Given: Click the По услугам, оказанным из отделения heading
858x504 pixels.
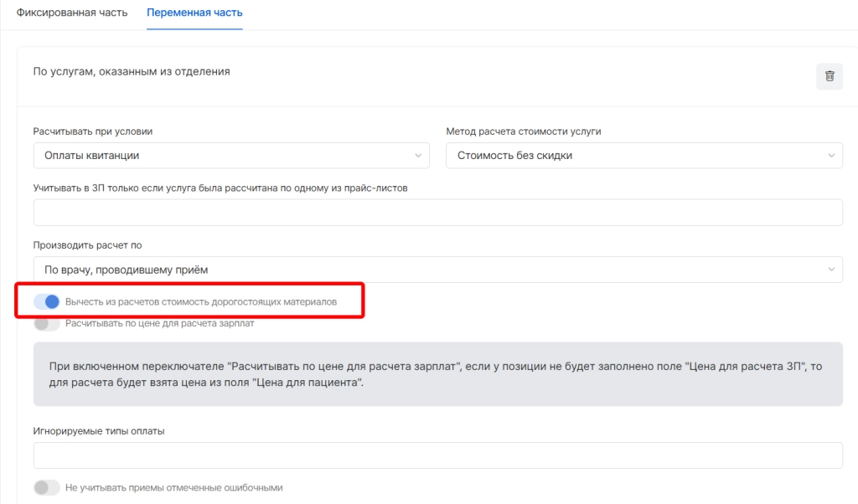Looking at the screenshot, I should tap(132, 72).
